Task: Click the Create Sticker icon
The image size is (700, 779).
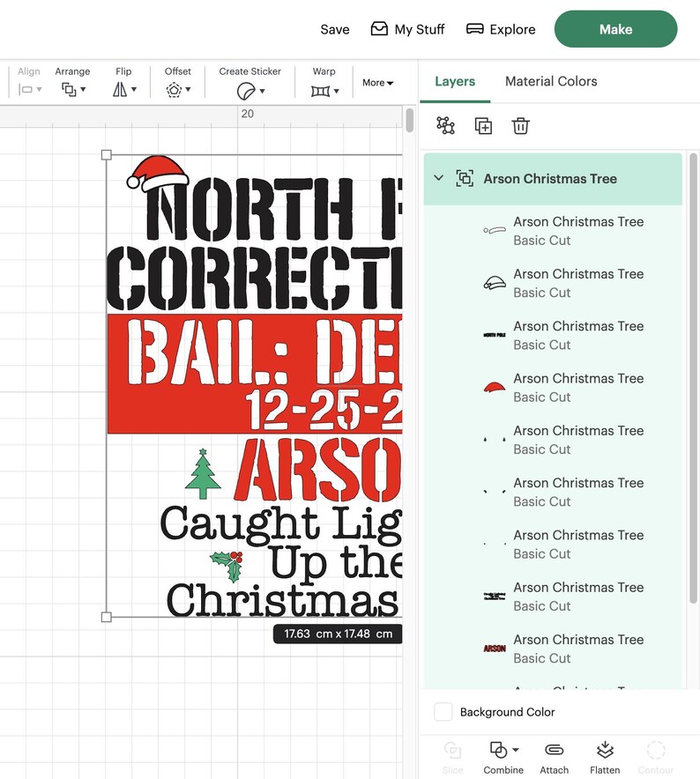Action: pyautogui.click(x=246, y=92)
